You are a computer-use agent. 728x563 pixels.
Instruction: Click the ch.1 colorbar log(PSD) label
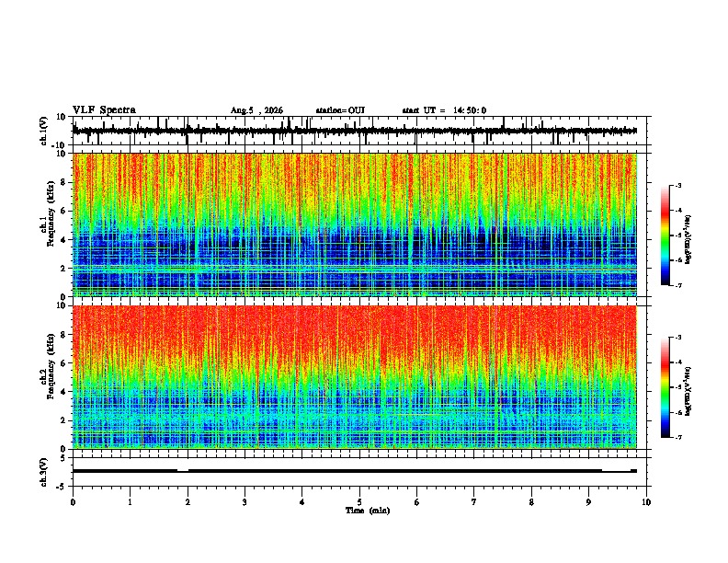coord(688,240)
